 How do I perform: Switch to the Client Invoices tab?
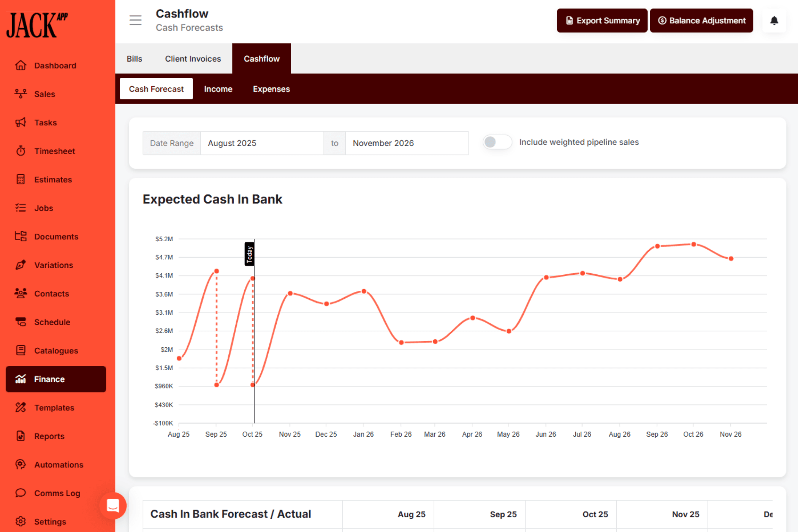[x=193, y=59]
